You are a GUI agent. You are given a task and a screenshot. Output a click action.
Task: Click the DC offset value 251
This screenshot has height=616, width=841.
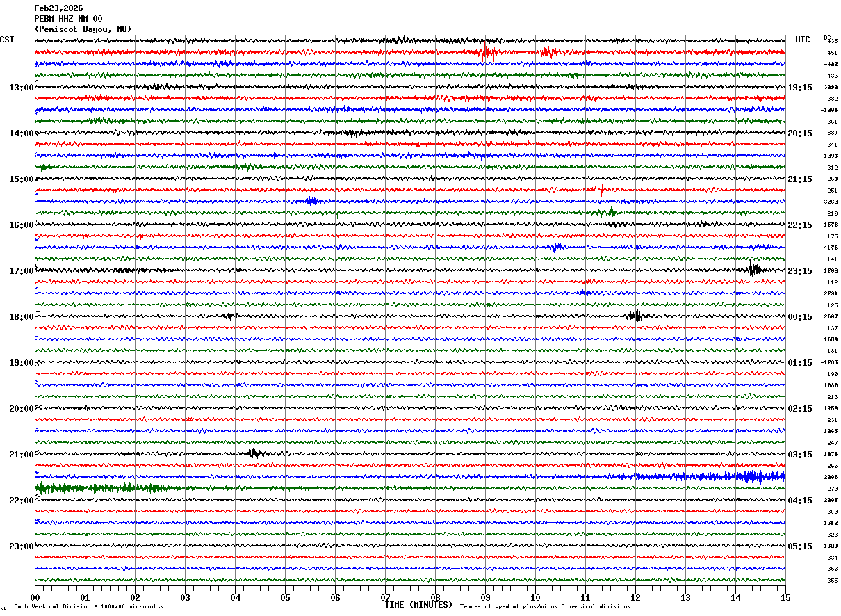pyautogui.click(x=832, y=191)
